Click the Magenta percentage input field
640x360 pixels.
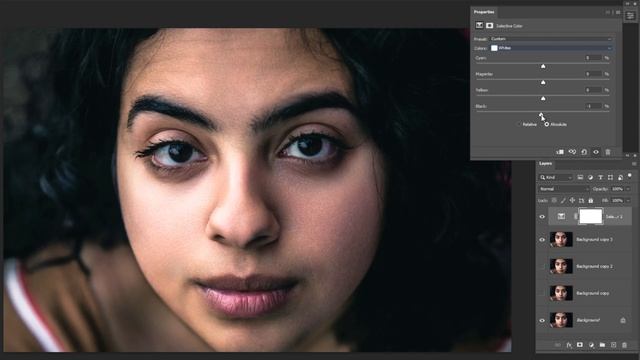click(593, 74)
